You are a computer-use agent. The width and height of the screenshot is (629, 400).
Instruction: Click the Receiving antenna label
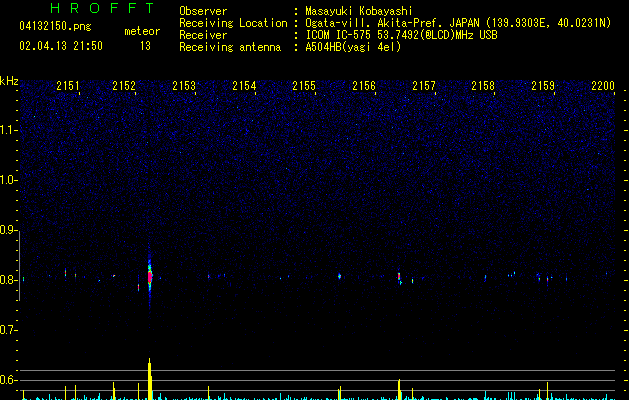click(230, 47)
